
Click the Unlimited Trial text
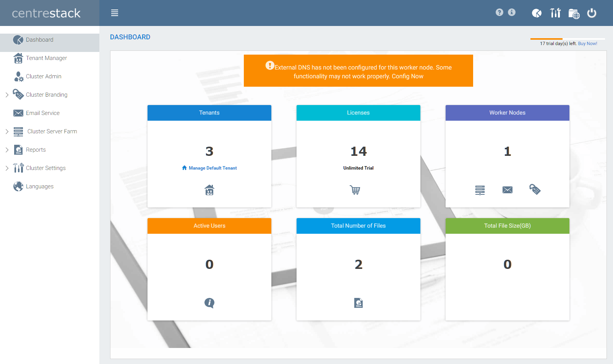point(358,168)
